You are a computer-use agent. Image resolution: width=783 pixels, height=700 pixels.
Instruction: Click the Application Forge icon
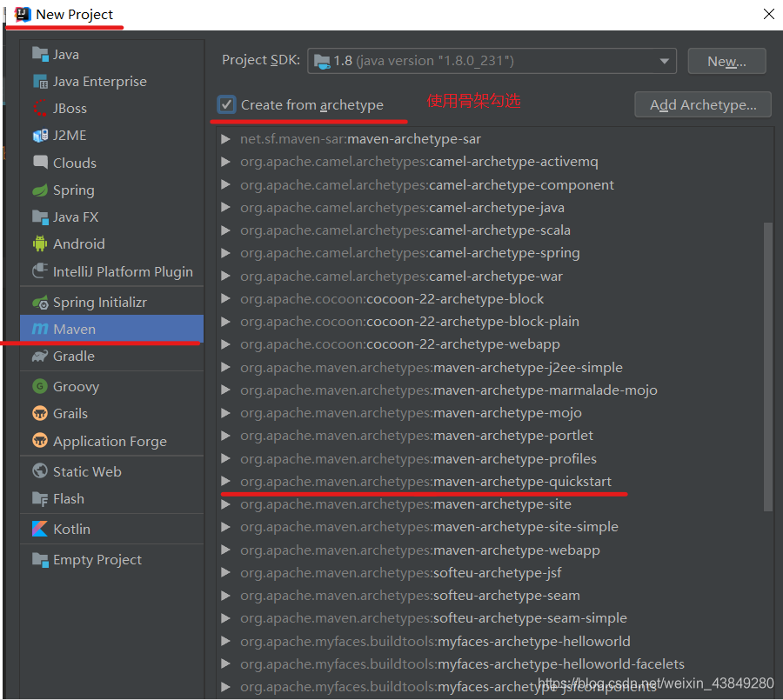coord(40,441)
